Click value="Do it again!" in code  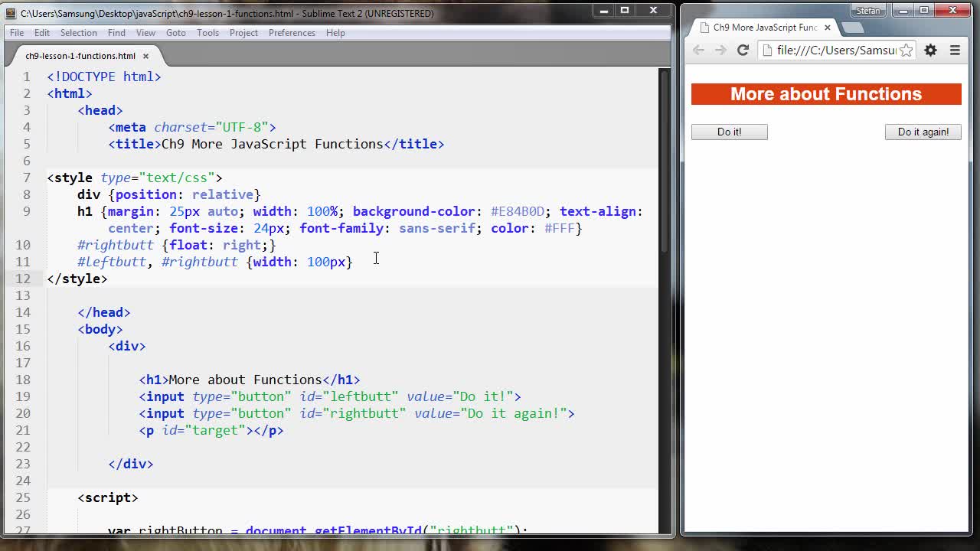point(491,413)
